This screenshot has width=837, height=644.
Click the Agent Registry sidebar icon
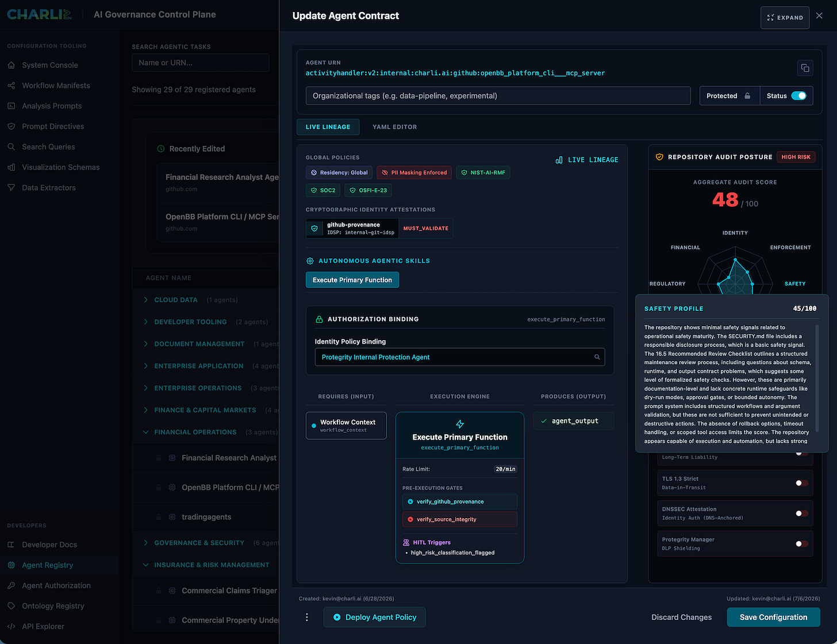11,565
